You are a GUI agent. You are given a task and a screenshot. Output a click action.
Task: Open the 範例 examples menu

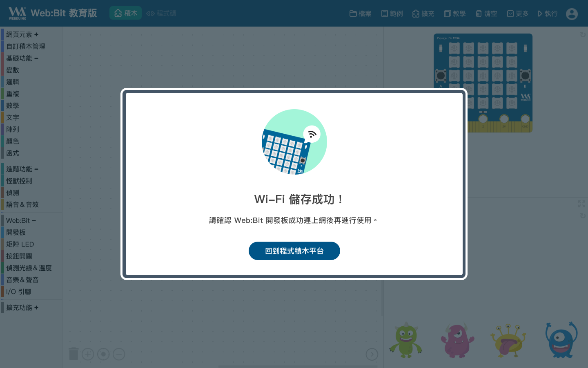(392, 13)
